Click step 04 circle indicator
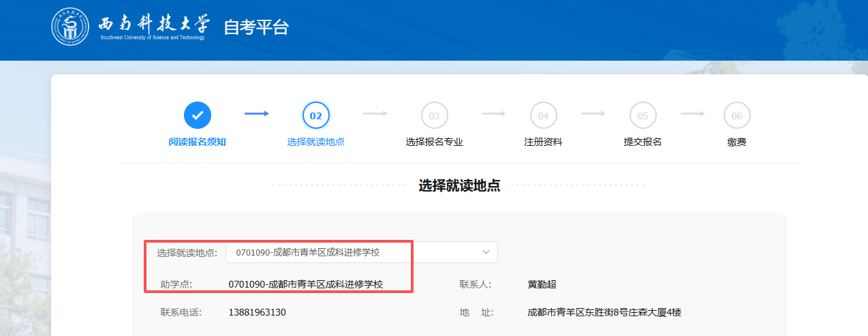The height and width of the screenshot is (336, 868). coord(543,115)
